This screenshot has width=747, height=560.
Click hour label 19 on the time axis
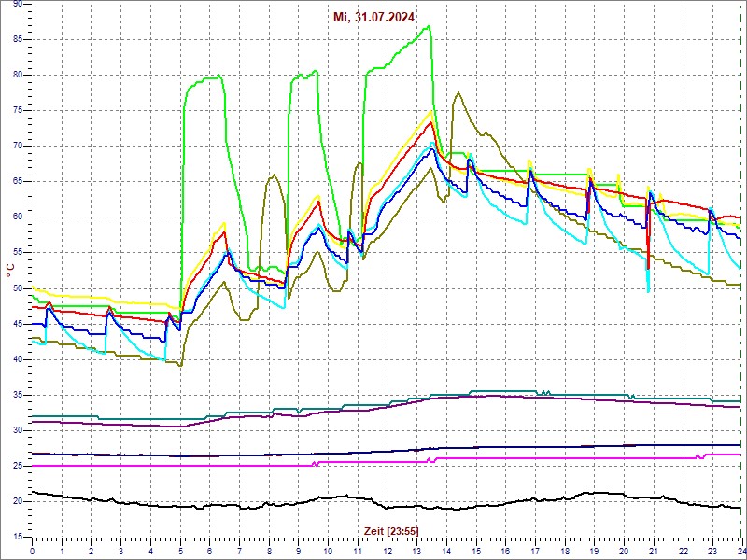595,550
